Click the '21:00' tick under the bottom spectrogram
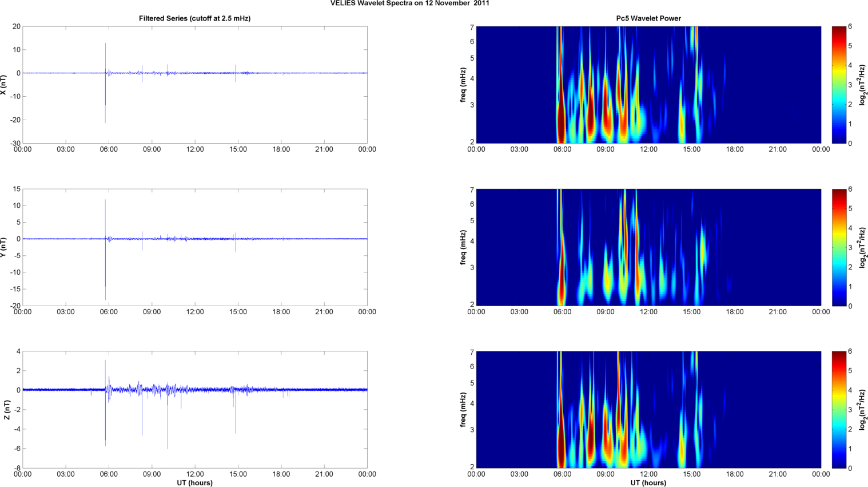The width and height of the screenshot is (868, 487). tap(778, 474)
